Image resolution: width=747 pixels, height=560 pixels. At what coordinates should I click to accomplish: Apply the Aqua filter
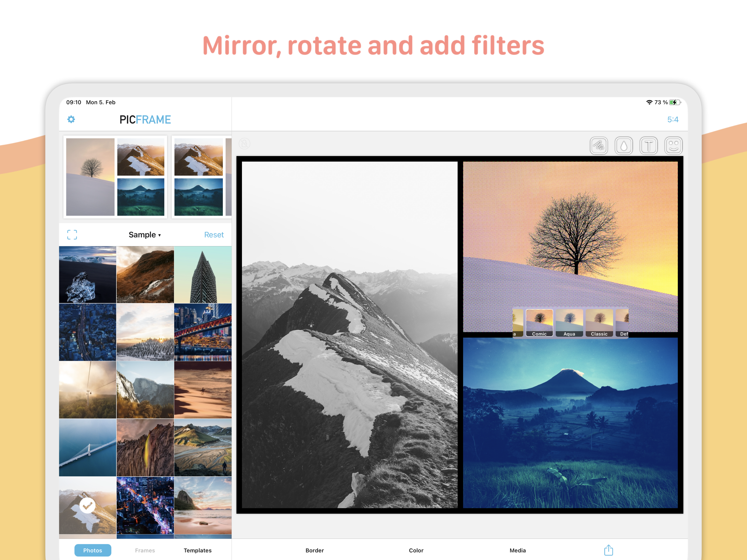[569, 323]
